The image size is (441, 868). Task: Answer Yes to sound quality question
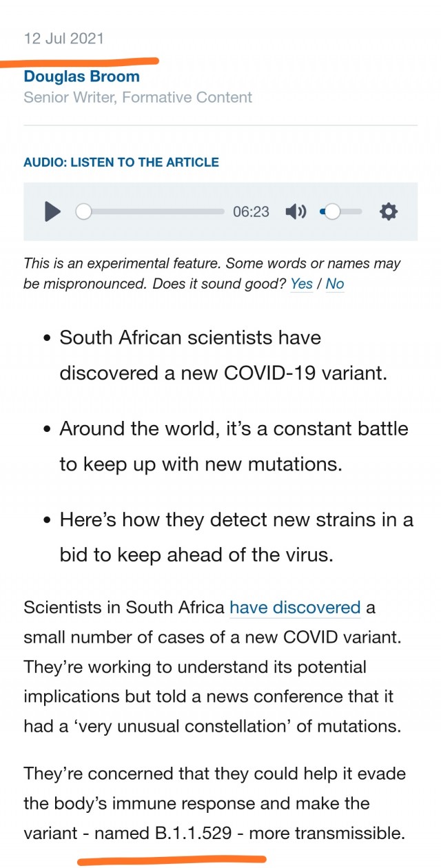tap(302, 284)
